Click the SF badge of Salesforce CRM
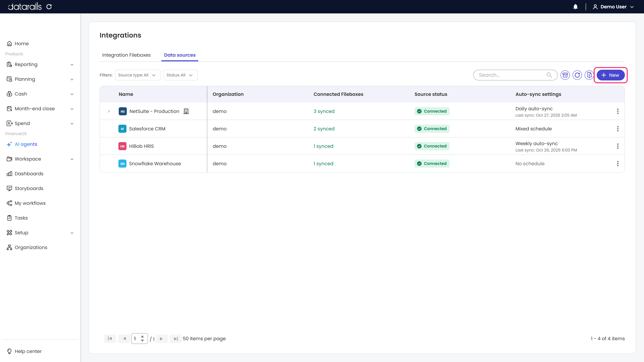 point(122,129)
